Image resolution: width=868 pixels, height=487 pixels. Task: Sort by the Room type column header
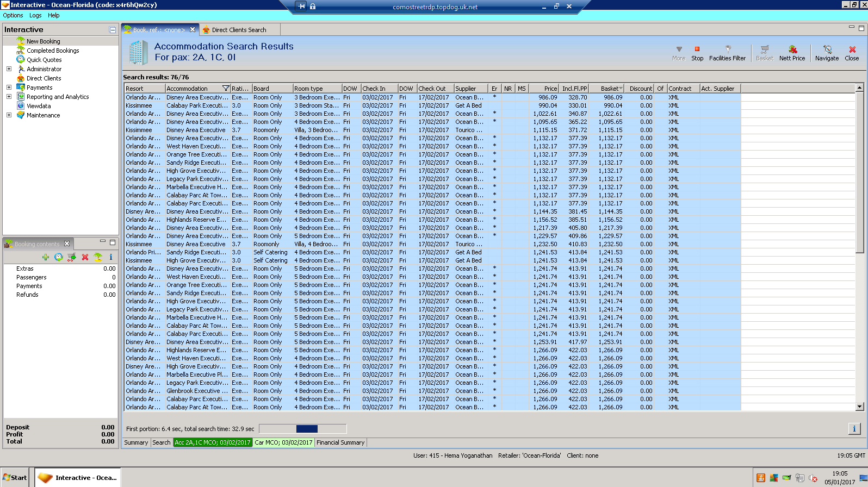317,89
